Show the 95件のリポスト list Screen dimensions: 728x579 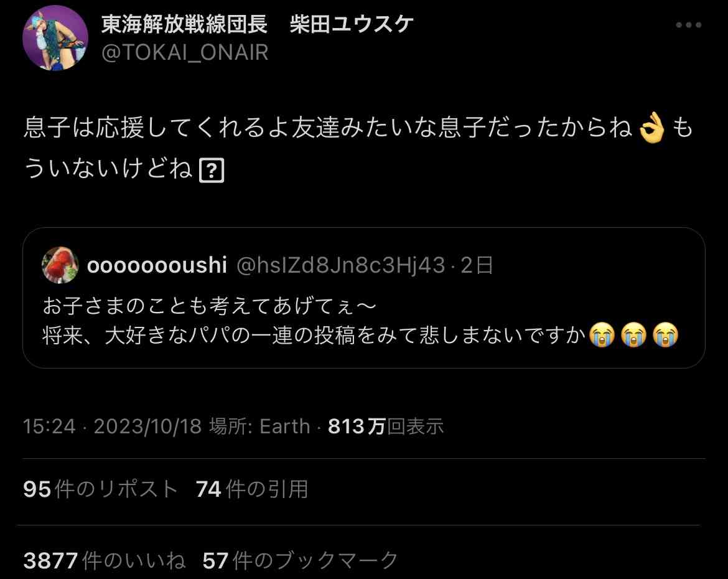coord(100,489)
